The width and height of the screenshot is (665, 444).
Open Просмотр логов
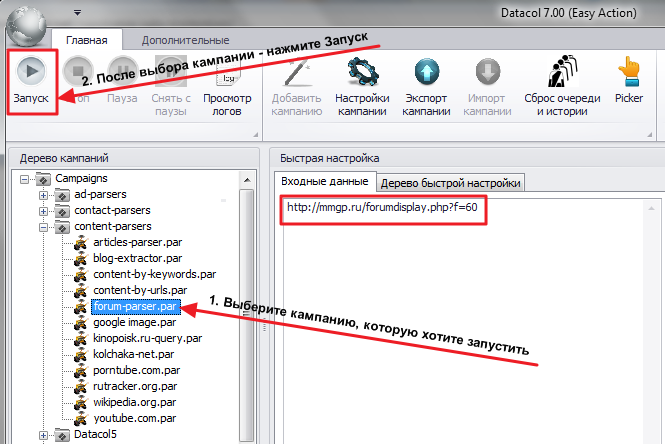(x=227, y=85)
